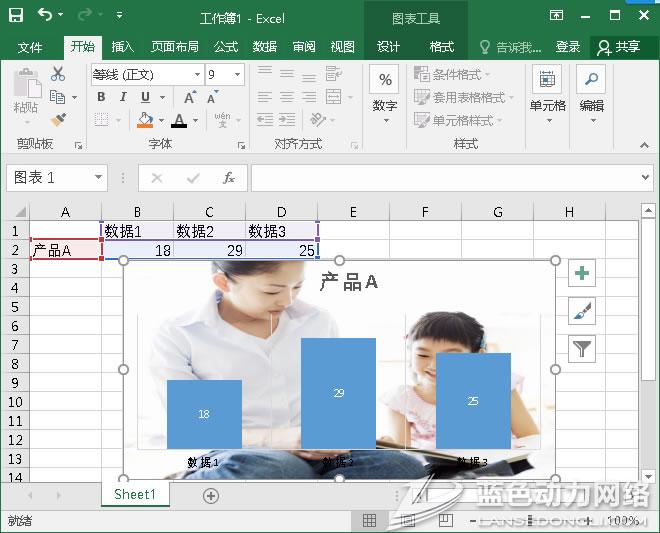Open the 设计 chart tools tab
This screenshot has height=533, width=660.
[x=388, y=47]
